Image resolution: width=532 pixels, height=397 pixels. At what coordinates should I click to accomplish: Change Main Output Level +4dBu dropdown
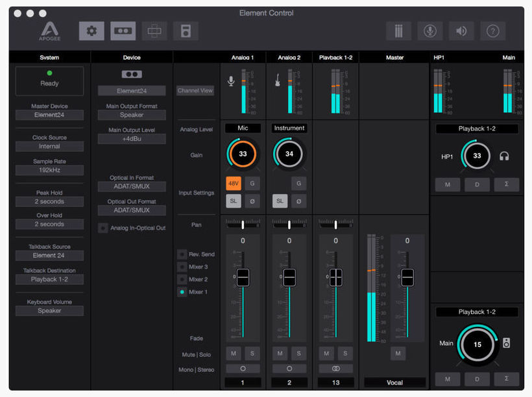132,139
